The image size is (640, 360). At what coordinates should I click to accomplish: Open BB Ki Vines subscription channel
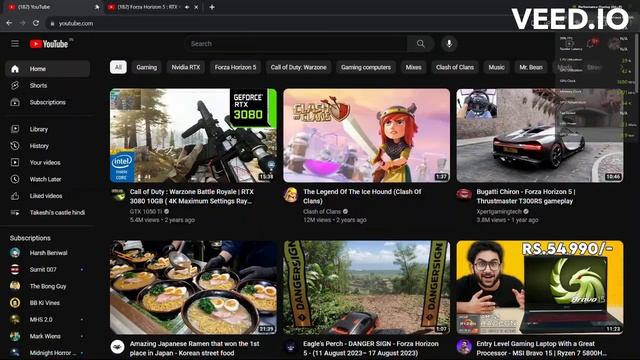click(x=48, y=303)
